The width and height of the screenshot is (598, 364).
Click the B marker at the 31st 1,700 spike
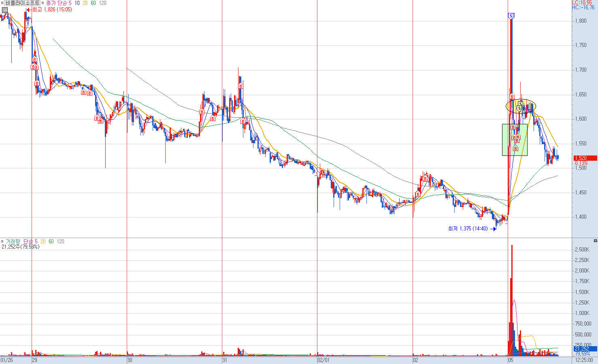(x=240, y=86)
